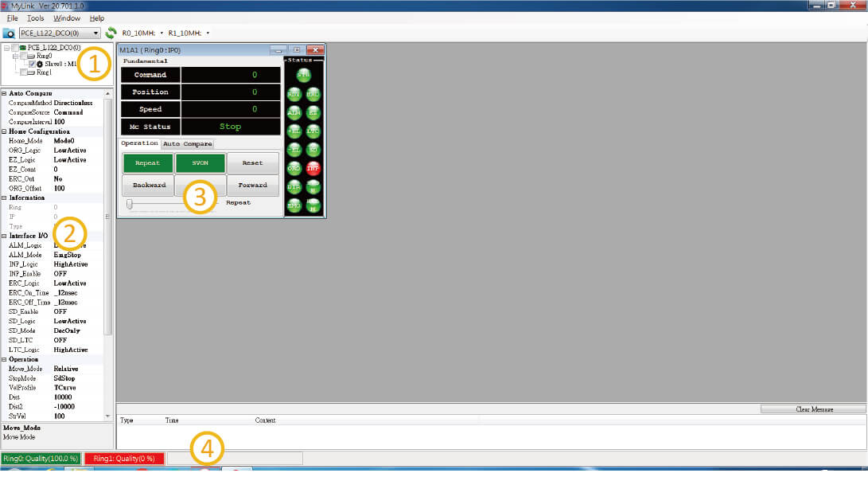Viewport: 868px width, 481px height.
Task: Click the Repeat slider handle
Action: click(129, 204)
